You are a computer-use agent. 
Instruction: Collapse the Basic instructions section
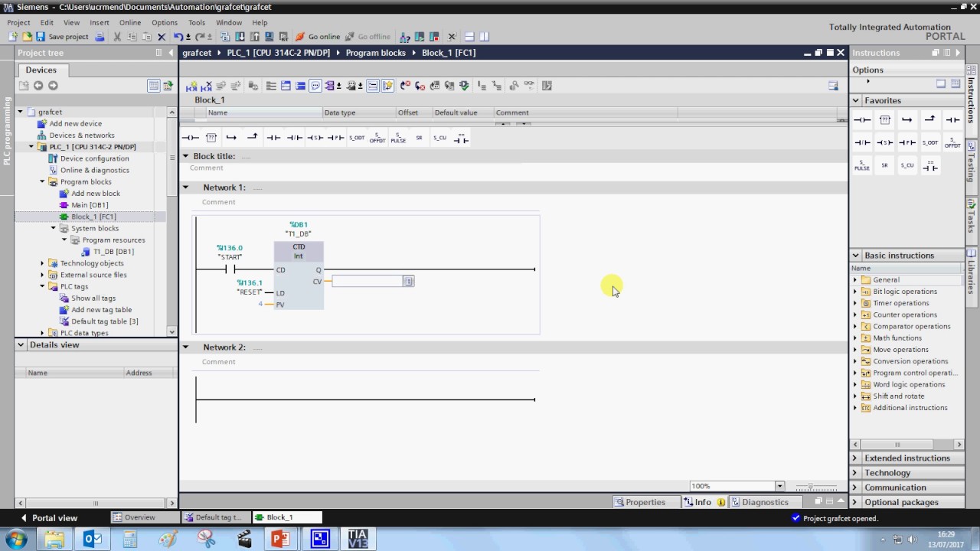click(x=855, y=255)
